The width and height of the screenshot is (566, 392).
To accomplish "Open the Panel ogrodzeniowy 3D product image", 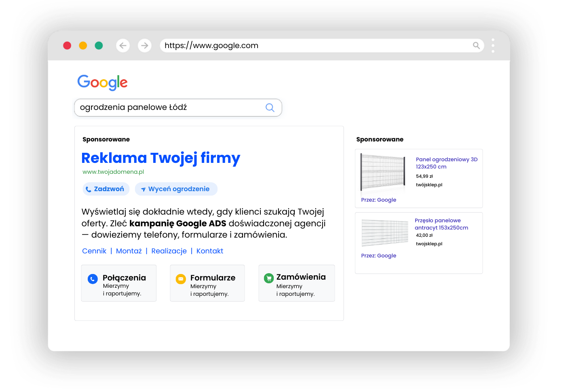I will 382,172.
